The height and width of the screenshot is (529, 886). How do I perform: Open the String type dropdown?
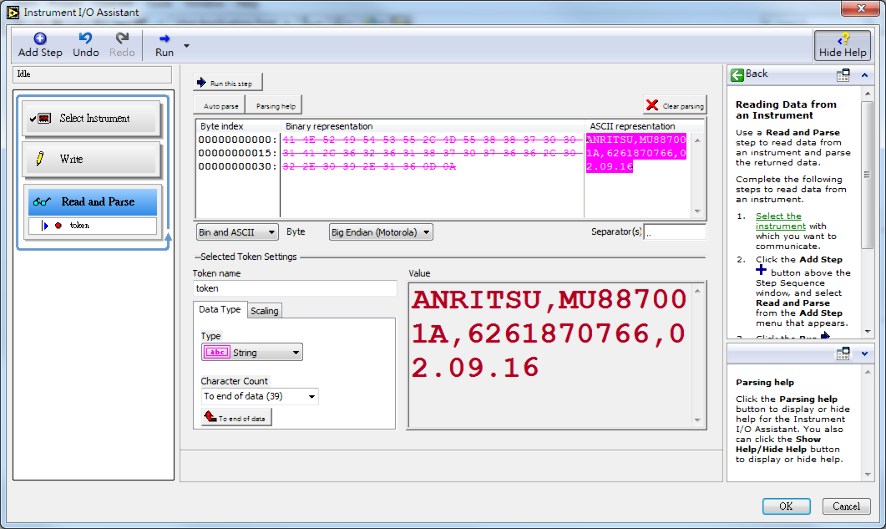click(251, 352)
